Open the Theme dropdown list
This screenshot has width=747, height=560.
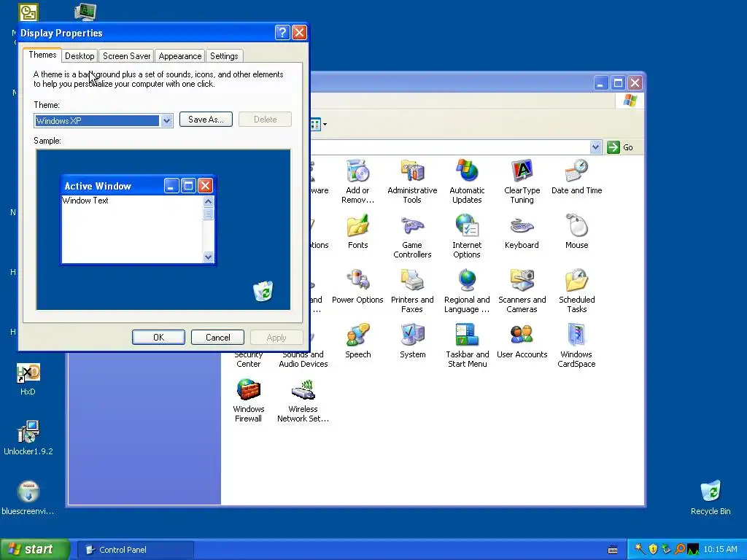tap(166, 120)
